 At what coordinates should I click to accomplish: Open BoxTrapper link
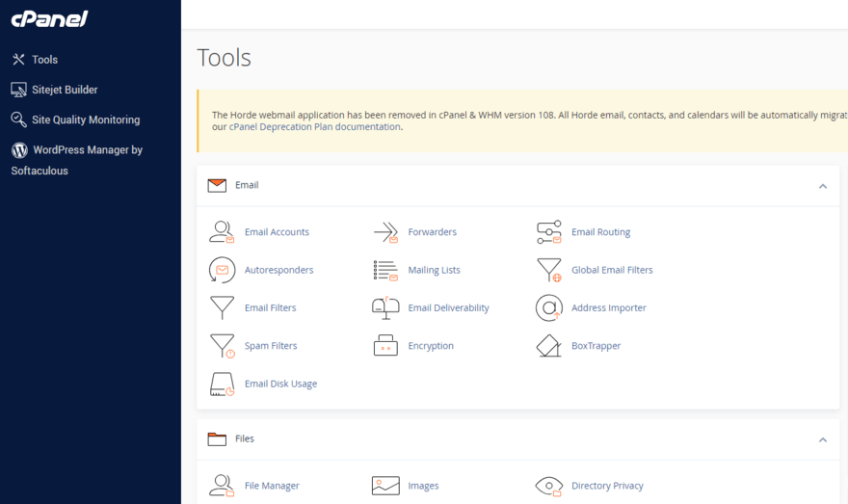coord(596,346)
